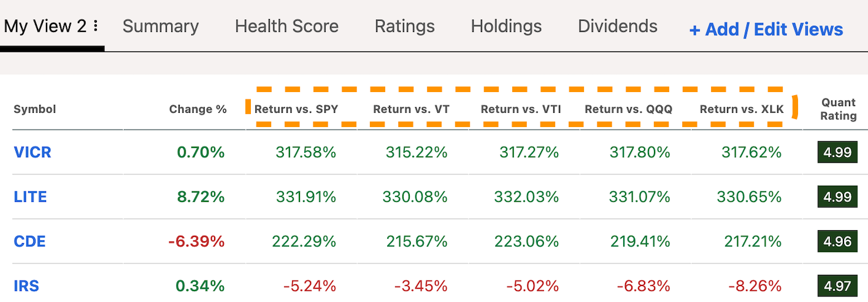Screen dimensions: 868x302
Task: Select the Ratings tab
Action: tap(404, 26)
